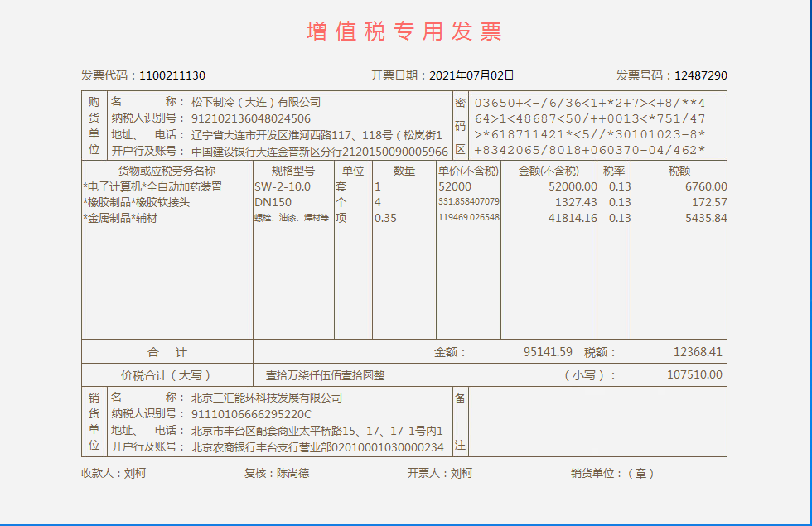This screenshot has height=526, width=812.
Task: Select amount 41814.16
Action: point(573,218)
